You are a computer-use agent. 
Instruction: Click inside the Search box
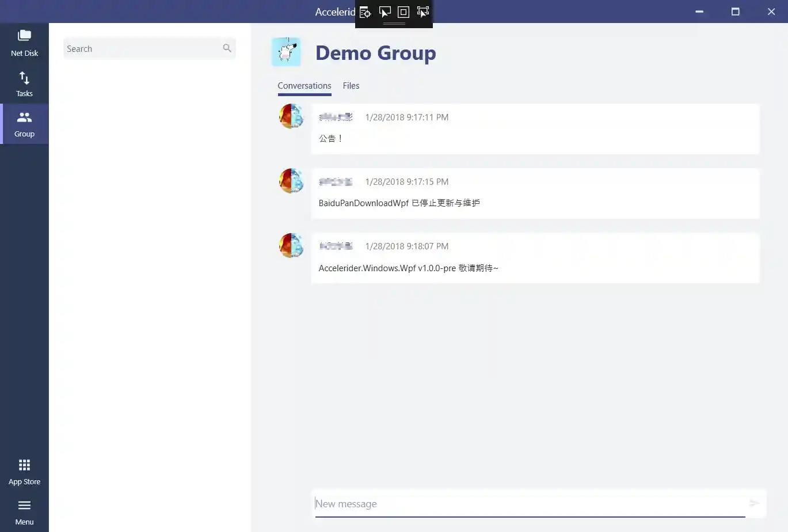138,48
